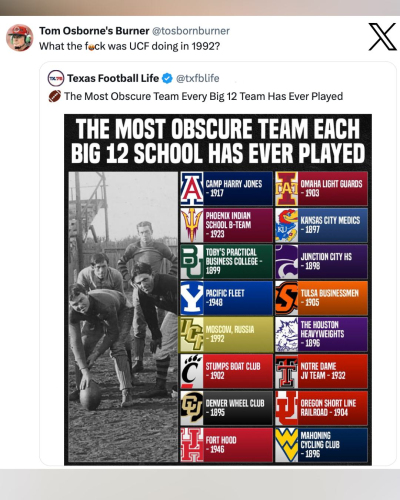
Task: Click the football emoji in quoted tweet
Action: pos(55,96)
